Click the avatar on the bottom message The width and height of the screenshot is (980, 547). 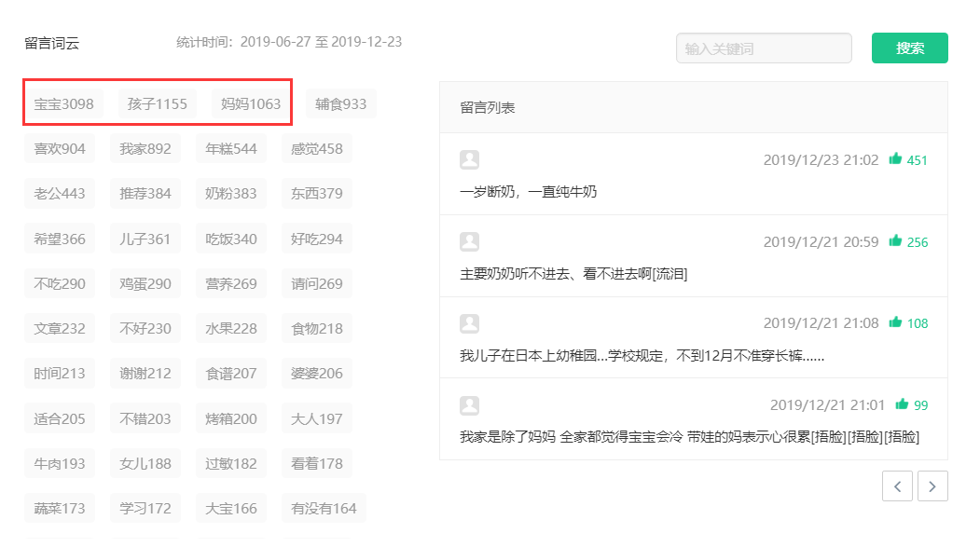470,403
